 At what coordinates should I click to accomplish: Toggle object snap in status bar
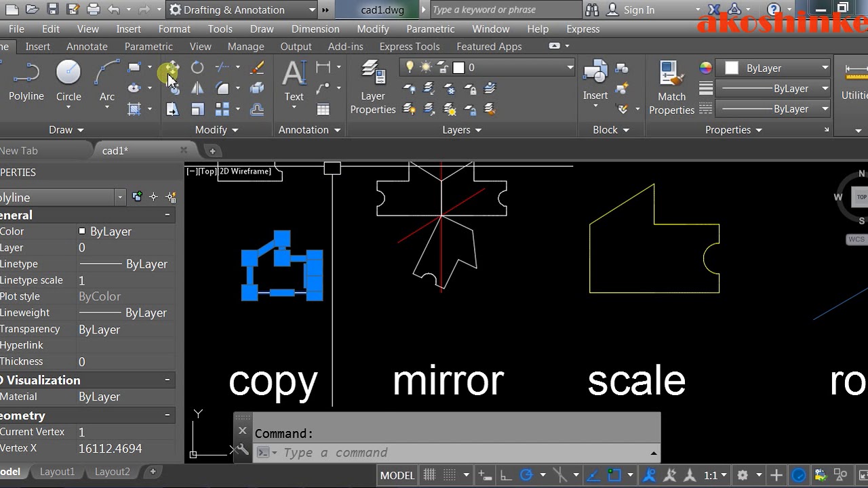tap(615, 475)
